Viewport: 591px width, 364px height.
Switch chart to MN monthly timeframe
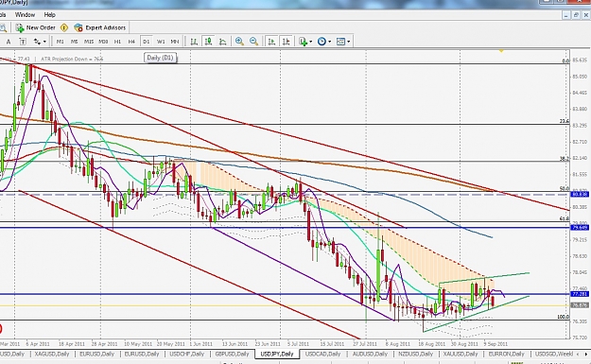click(175, 42)
